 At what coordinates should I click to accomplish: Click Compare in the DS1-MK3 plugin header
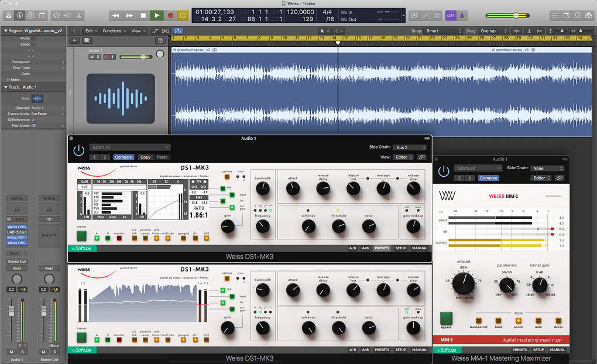pyautogui.click(x=123, y=157)
